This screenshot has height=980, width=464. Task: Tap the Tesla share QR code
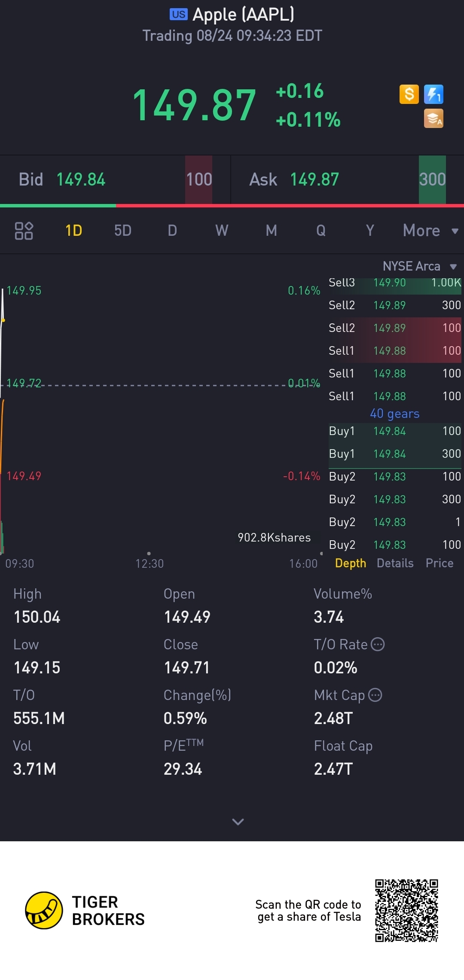point(406,910)
